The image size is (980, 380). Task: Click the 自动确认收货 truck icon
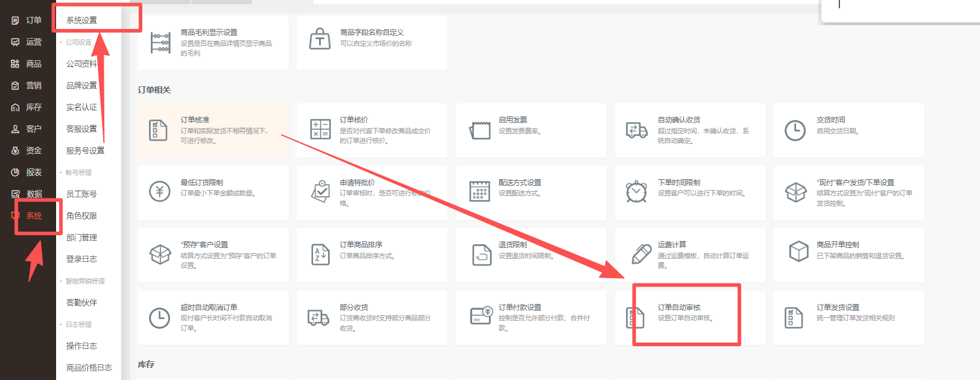(x=636, y=130)
